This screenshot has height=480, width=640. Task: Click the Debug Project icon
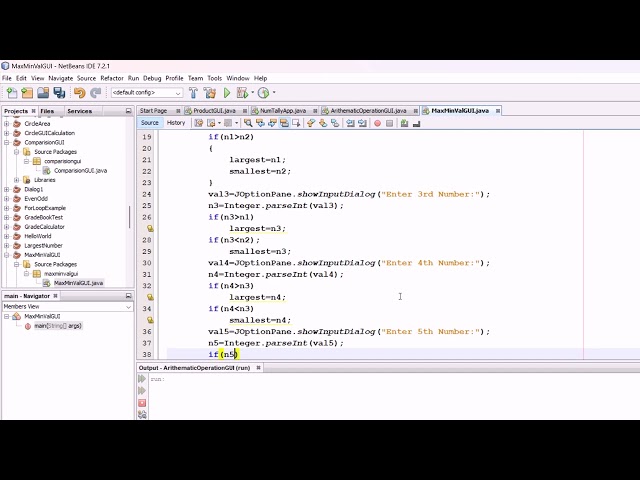(x=242, y=93)
